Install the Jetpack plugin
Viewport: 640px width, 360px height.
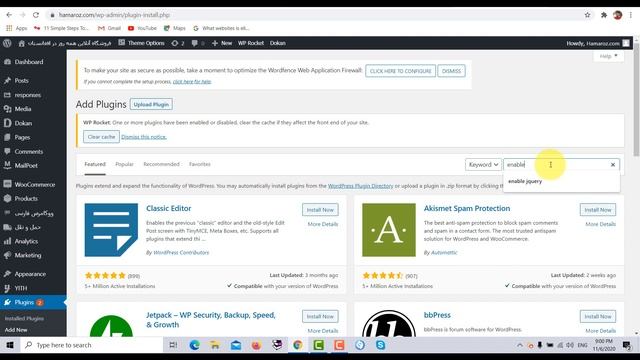pos(320,316)
